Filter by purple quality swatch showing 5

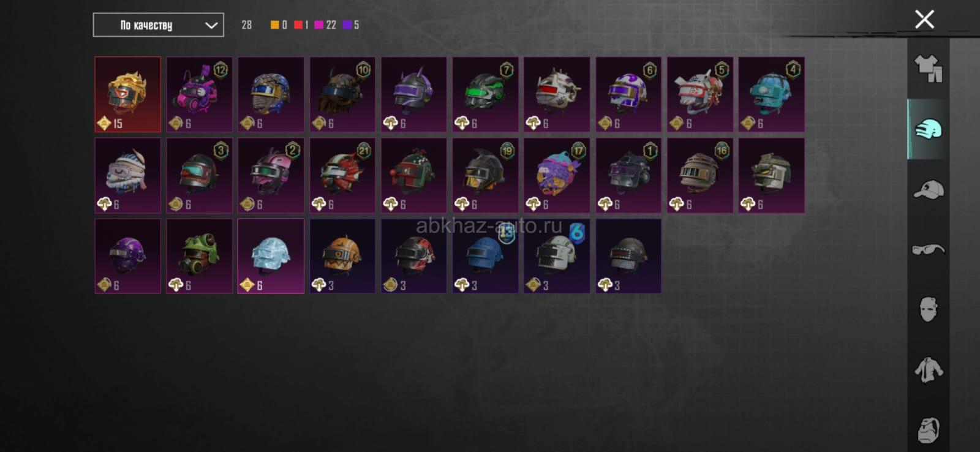347,25
